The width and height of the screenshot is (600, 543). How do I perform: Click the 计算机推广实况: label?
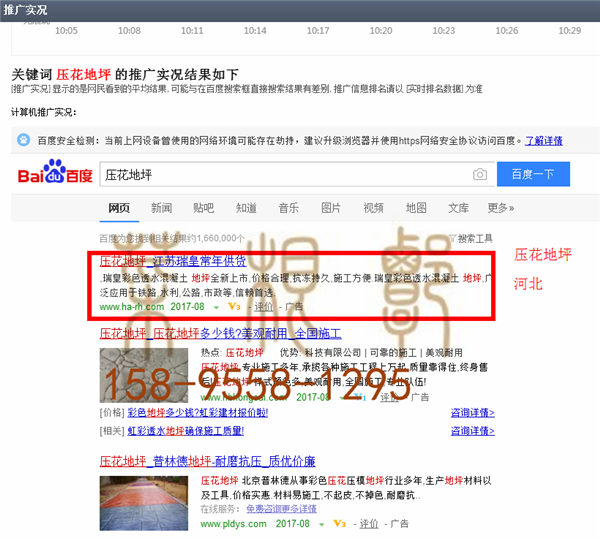click(44, 112)
